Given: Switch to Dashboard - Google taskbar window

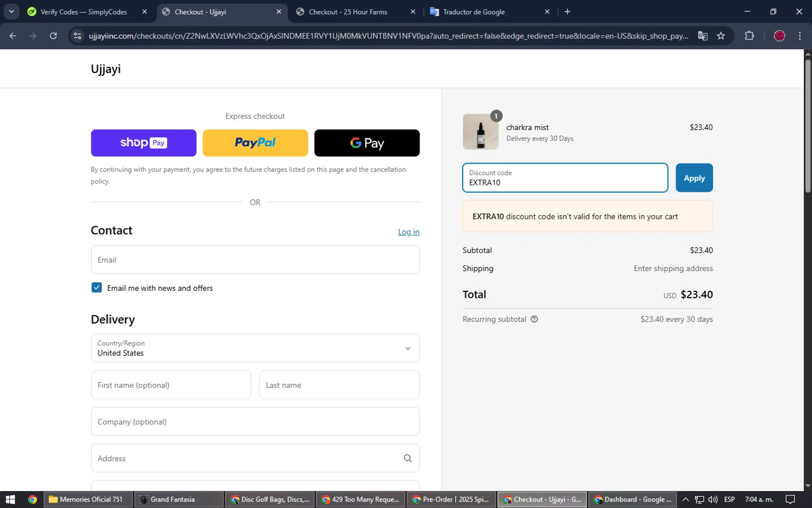Looking at the screenshot, I should click(x=632, y=499).
